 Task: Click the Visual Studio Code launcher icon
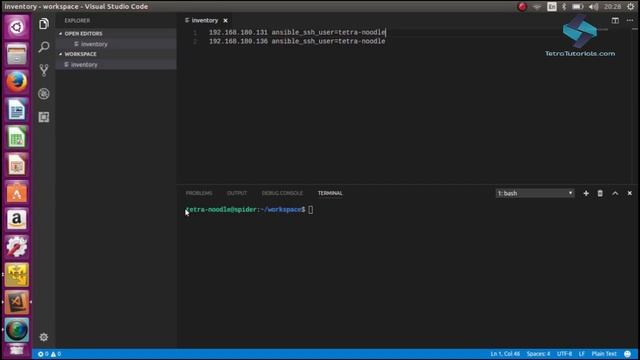point(17,302)
